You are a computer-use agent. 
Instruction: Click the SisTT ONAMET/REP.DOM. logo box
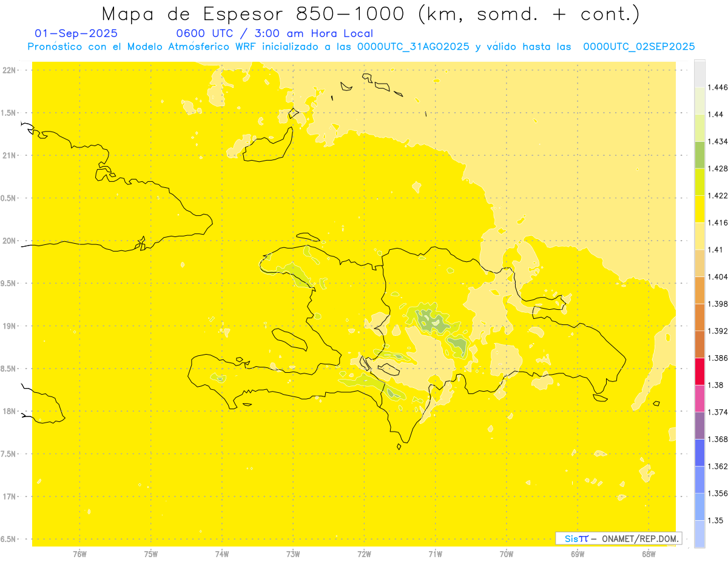coord(619,538)
